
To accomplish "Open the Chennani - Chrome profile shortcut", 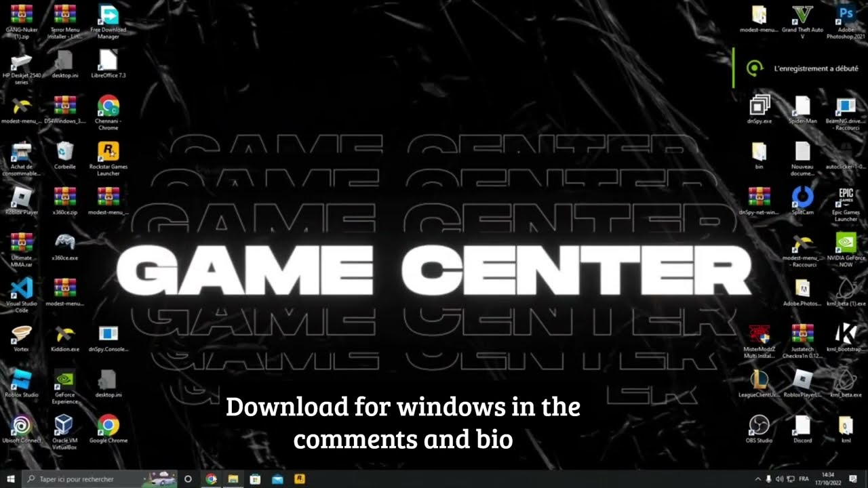I will (x=108, y=113).
